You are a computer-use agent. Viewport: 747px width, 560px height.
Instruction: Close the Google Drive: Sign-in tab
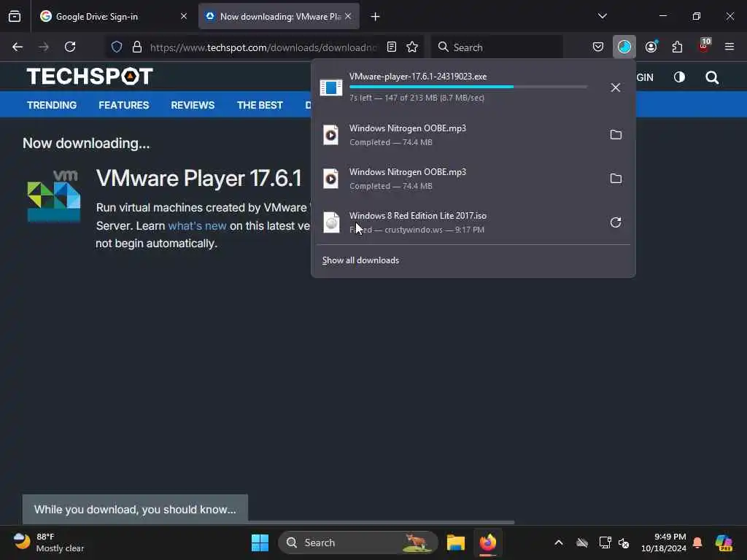[183, 16]
